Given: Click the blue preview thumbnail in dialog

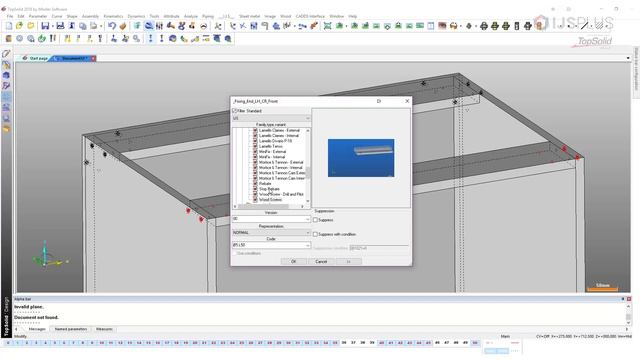Looking at the screenshot, I should click(x=361, y=158).
